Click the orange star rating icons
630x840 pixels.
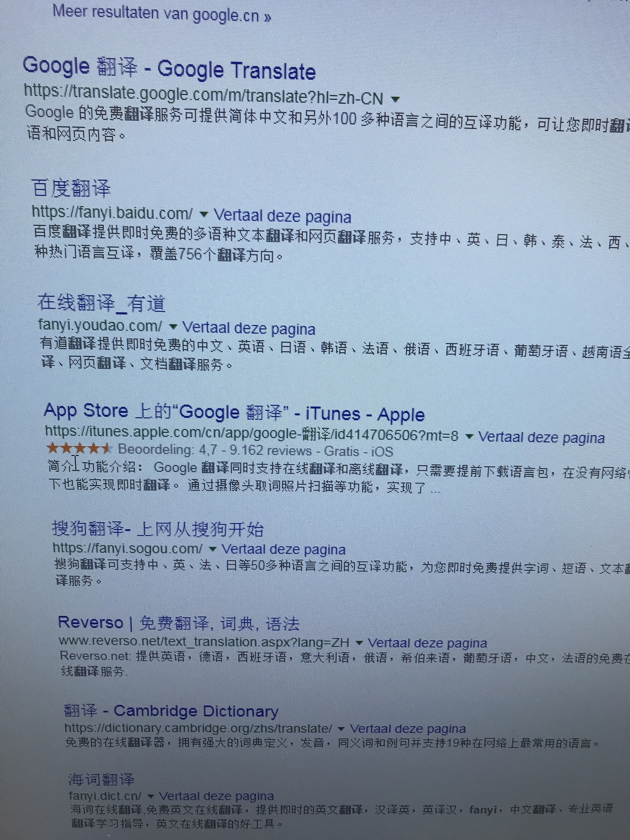(79, 449)
